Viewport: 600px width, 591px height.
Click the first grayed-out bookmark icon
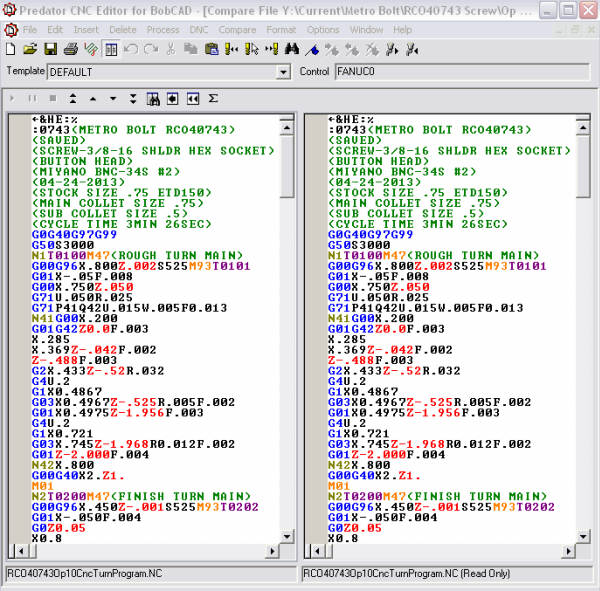(332, 50)
